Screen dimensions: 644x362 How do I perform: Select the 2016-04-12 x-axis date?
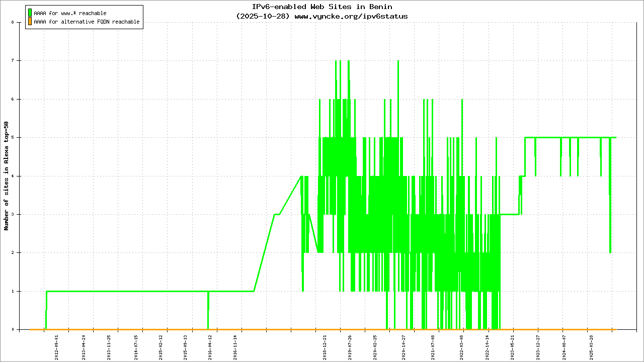point(210,346)
